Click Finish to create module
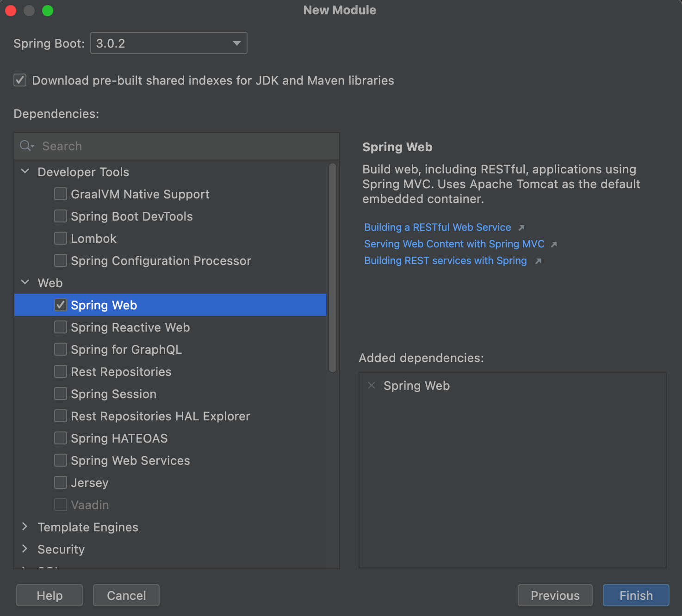Viewport: 682px width, 616px height. (x=636, y=595)
